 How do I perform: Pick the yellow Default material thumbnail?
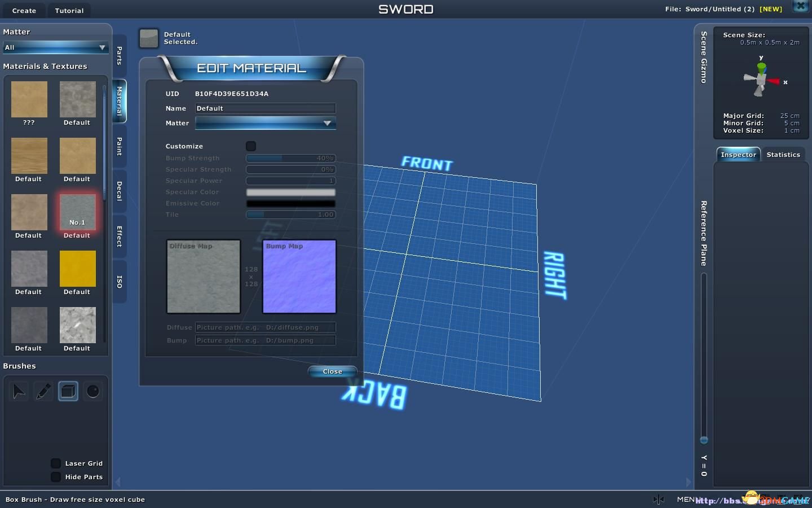(x=77, y=269)
